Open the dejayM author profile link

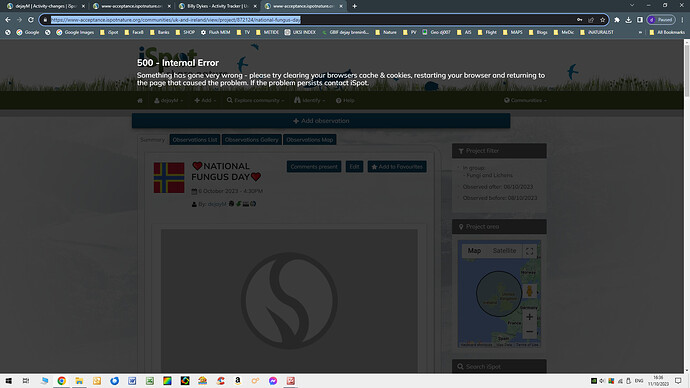[x=217, y=204]
